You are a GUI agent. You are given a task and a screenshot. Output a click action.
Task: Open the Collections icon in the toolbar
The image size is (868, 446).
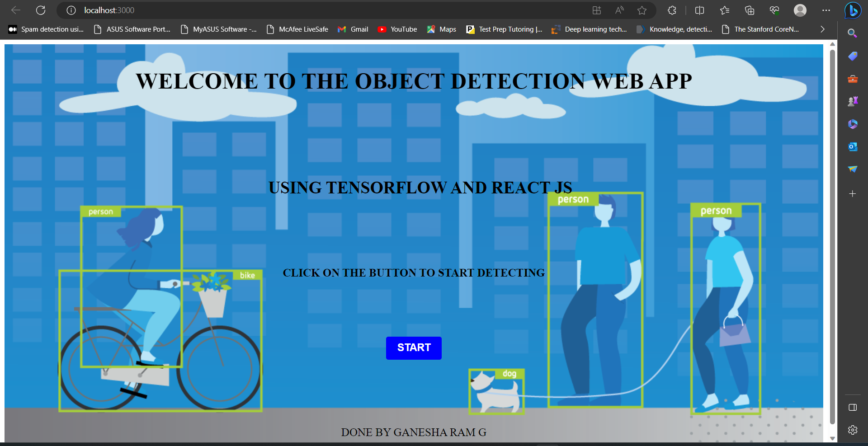point(750,10)
